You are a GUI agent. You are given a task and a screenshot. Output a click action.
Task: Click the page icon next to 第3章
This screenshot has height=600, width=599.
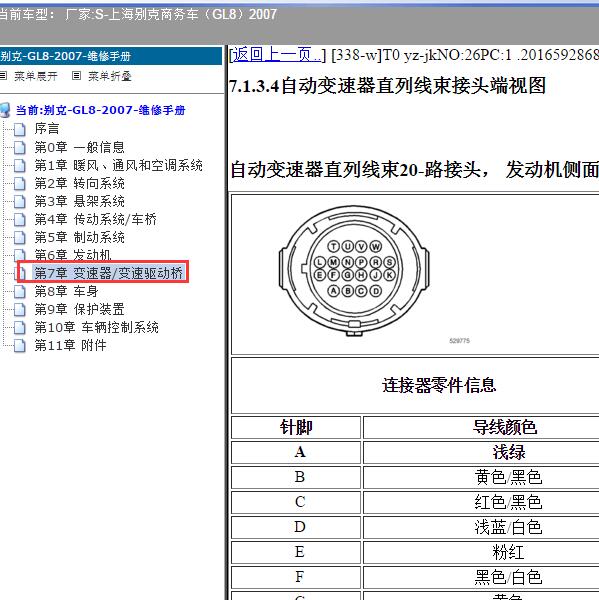coord(20,202)
